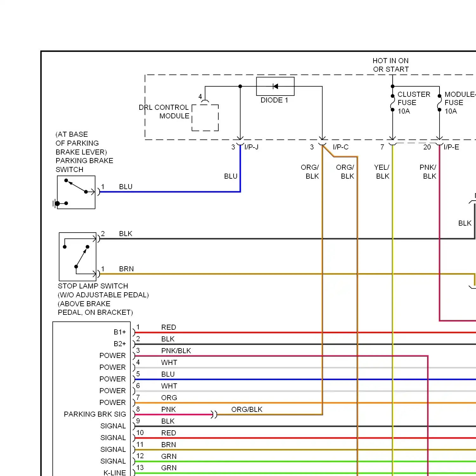The image size is (476, 476).
Task: Click the 'GRN' wire label at pin 13
Action: (169, 468)
